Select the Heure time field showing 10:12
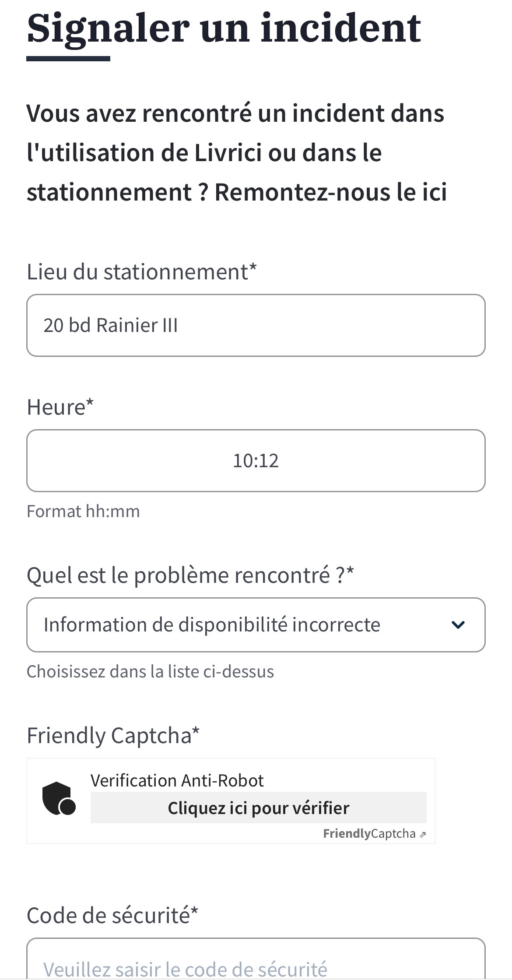512x980 pixels. [x=256, y=461]
